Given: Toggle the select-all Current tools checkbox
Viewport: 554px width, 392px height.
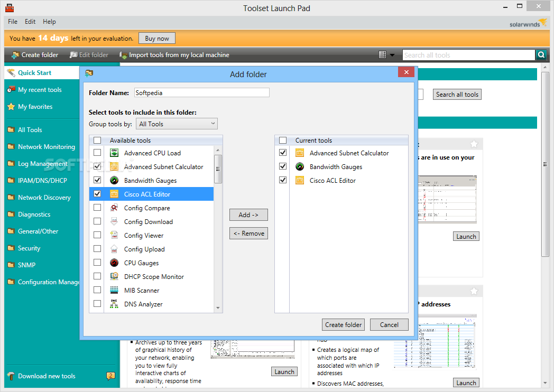Looking at the screenshot, I should coord(283,140).
